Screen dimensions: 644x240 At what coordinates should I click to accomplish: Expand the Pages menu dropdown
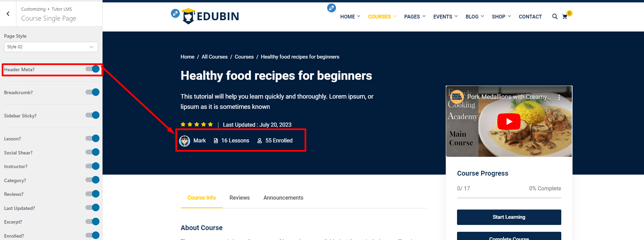coord(415,16)
